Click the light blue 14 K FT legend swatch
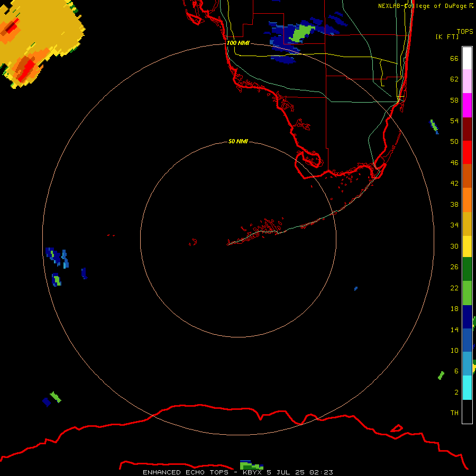The width and height of the screenshot is (476, 476). point(467,364)
